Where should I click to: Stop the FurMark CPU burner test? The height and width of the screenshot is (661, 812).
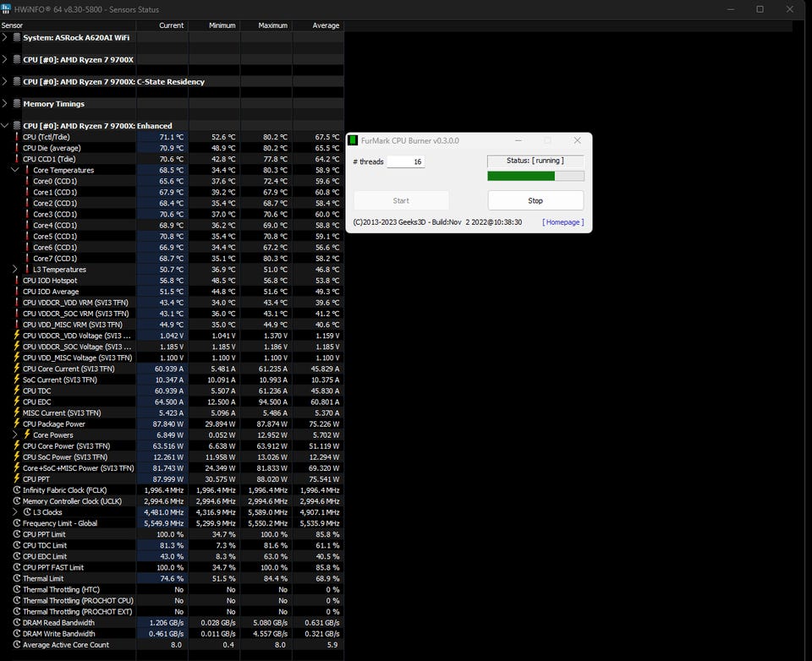tap(535, 200)
